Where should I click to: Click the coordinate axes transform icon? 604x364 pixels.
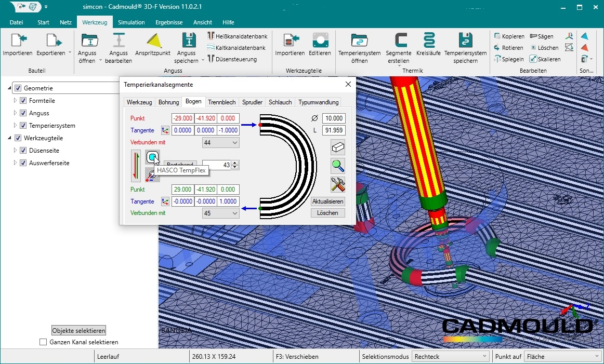tap(569, 36)
